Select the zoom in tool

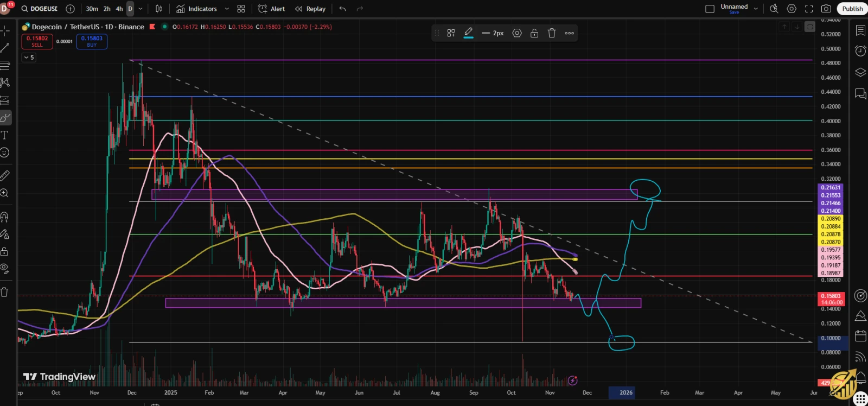pyautogui.click(x=5, y=193)
